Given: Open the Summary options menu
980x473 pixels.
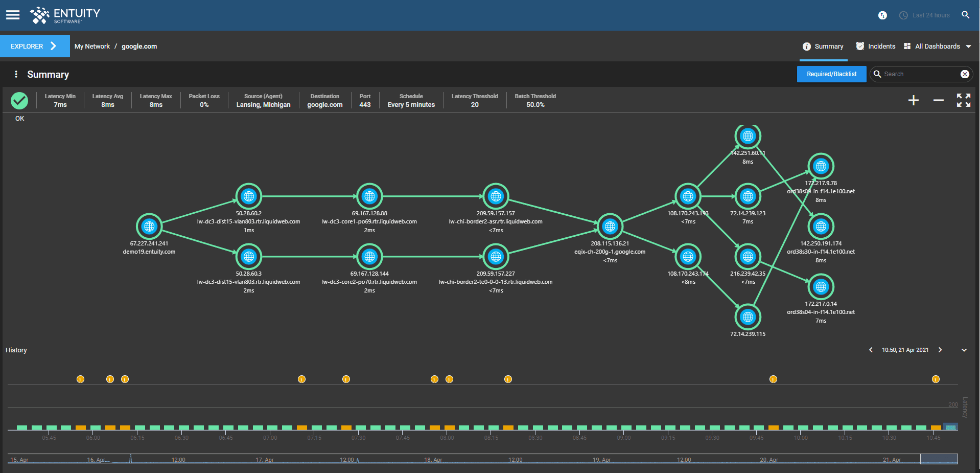Looking at the screenshot, I should click(x=17, y=74).
